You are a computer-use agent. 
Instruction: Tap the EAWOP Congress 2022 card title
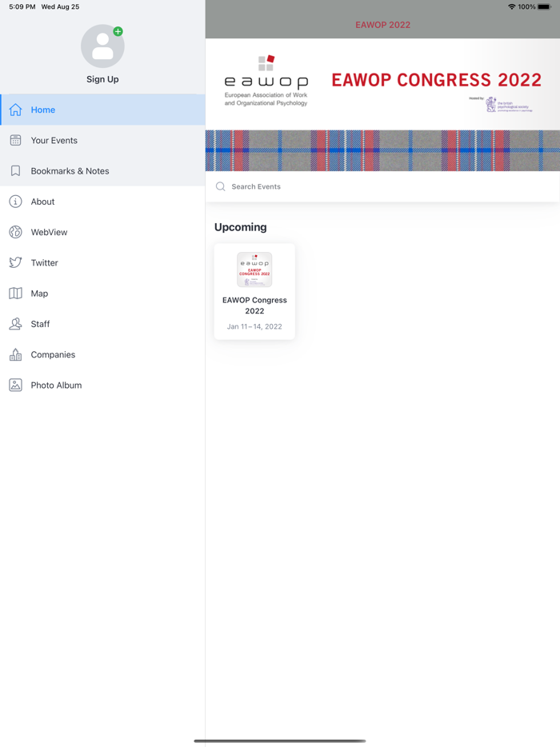254,306
